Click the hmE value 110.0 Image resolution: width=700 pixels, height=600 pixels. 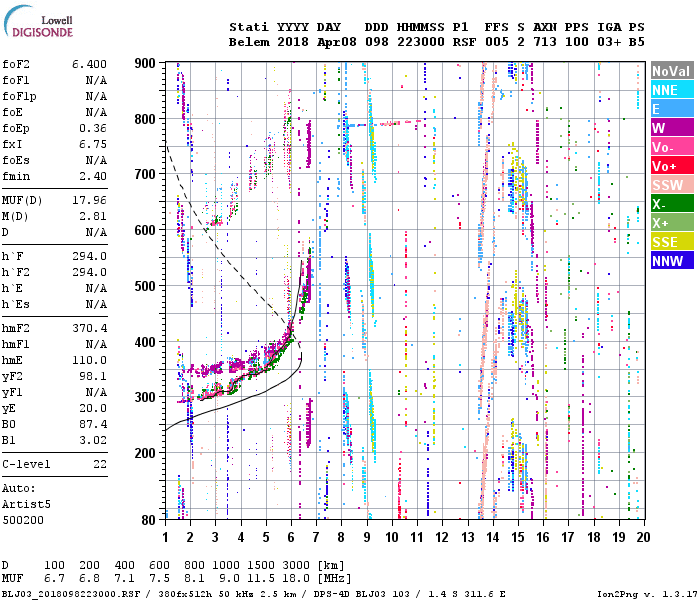point(89,360)
